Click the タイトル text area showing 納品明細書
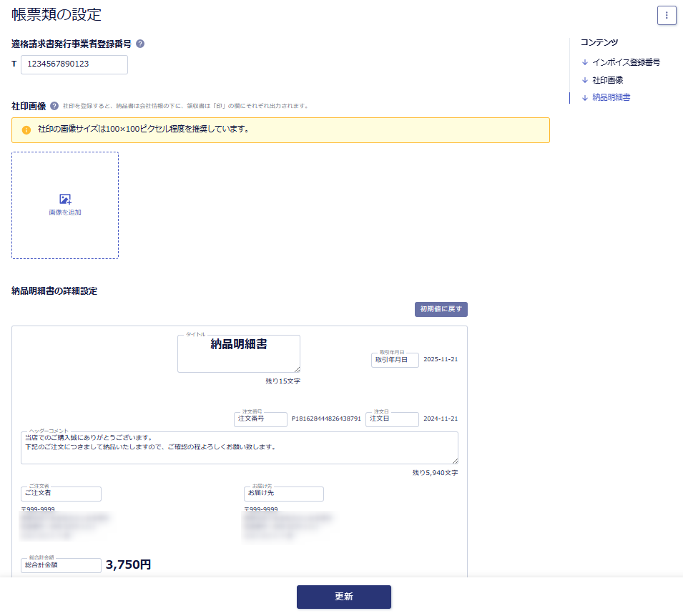This screenshot has width=683, height=616. (238, 353)
